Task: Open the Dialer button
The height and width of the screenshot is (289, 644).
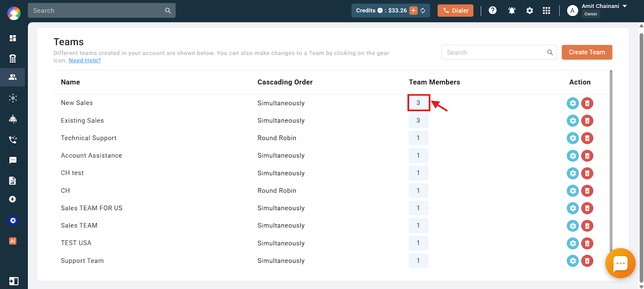Action: point(456,10)
